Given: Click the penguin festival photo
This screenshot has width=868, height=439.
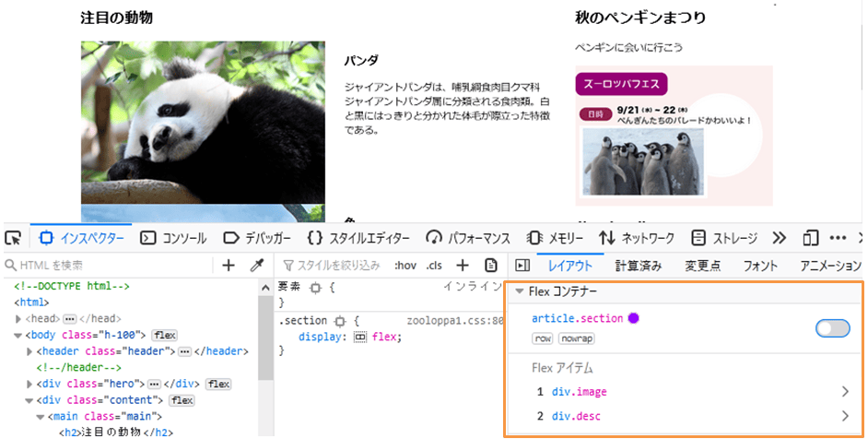Looking at the screenshot, I should (x=643, y=161).
